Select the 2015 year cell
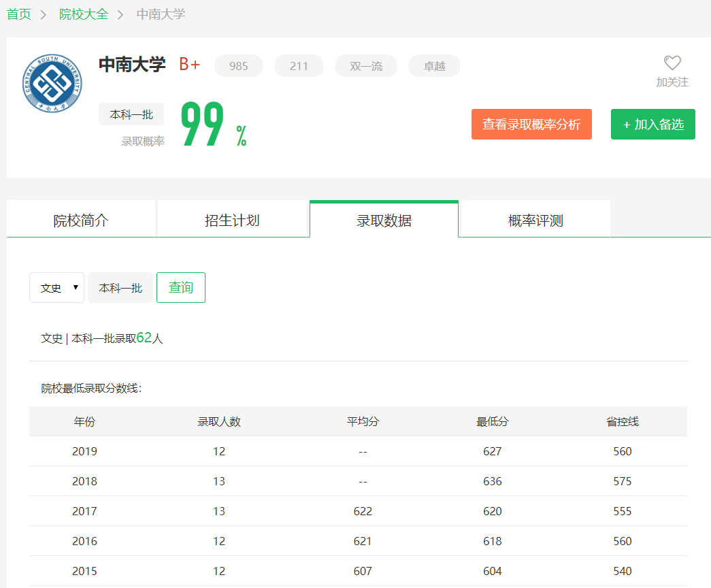711x588 pixels. (x=84, y=571)
